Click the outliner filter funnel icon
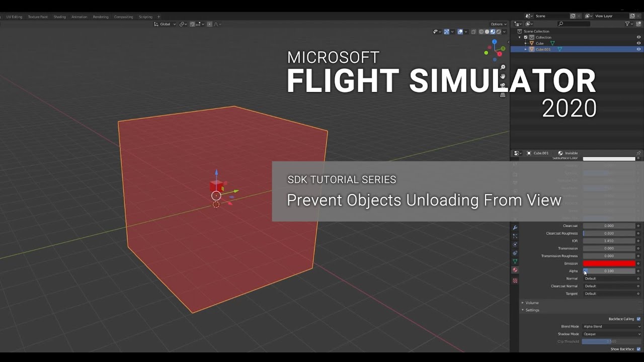The height and width of the screenshot is (362, 644). point(627,24)
